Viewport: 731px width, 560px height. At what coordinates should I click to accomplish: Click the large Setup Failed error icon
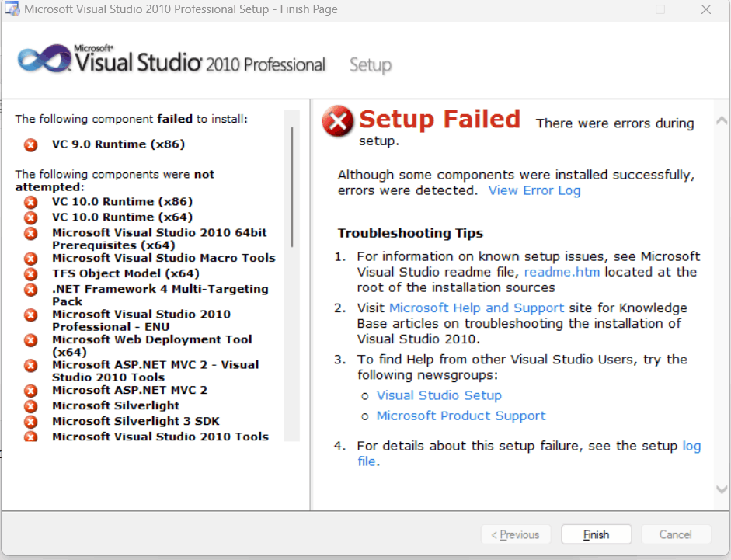[338, 121]
